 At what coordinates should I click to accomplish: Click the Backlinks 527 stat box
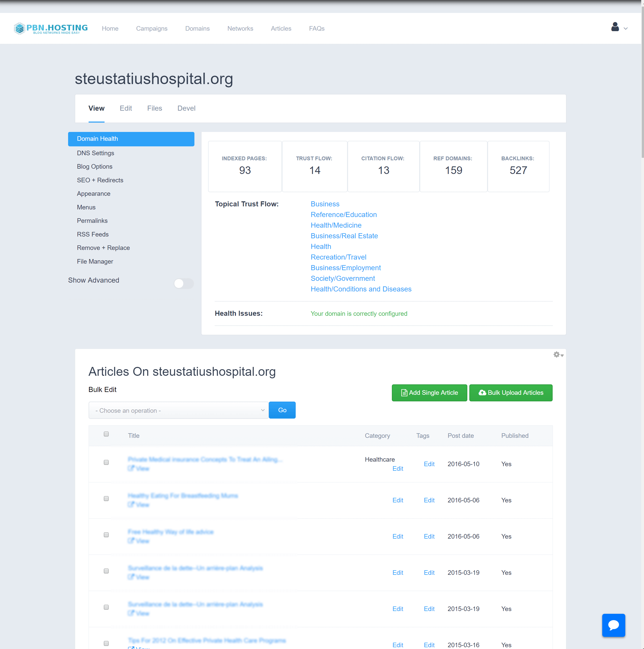pyautogui.click(x=518, y=167)
